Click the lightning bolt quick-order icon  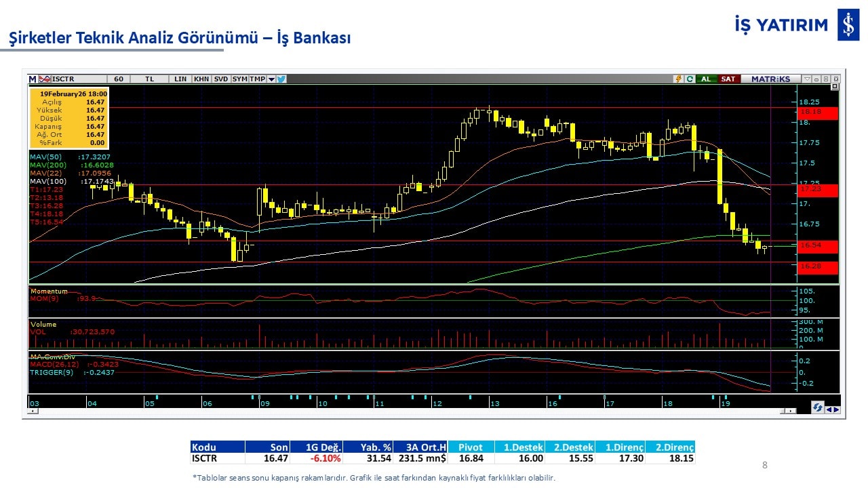[x=677, y=79]
